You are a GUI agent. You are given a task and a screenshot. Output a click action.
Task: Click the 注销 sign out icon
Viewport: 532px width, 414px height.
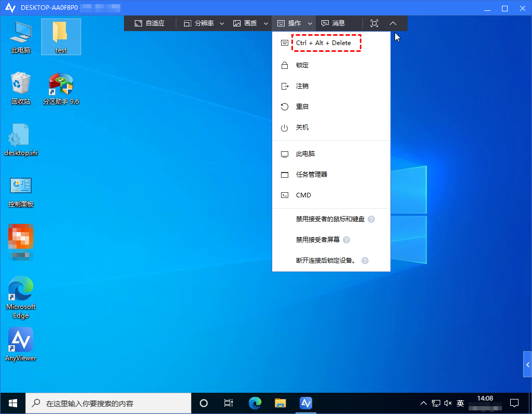pos(284,86)
